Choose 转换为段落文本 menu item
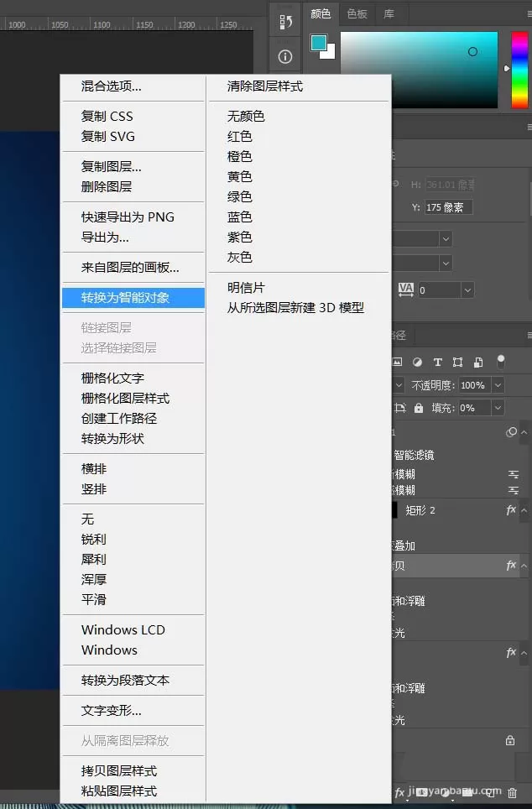The image size is (532, 809). click(133, 680)
